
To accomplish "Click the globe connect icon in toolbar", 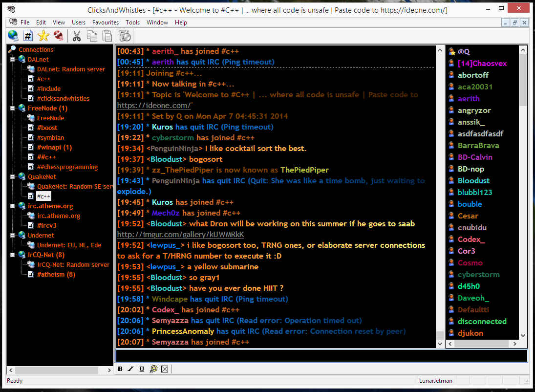I will 13,36.
